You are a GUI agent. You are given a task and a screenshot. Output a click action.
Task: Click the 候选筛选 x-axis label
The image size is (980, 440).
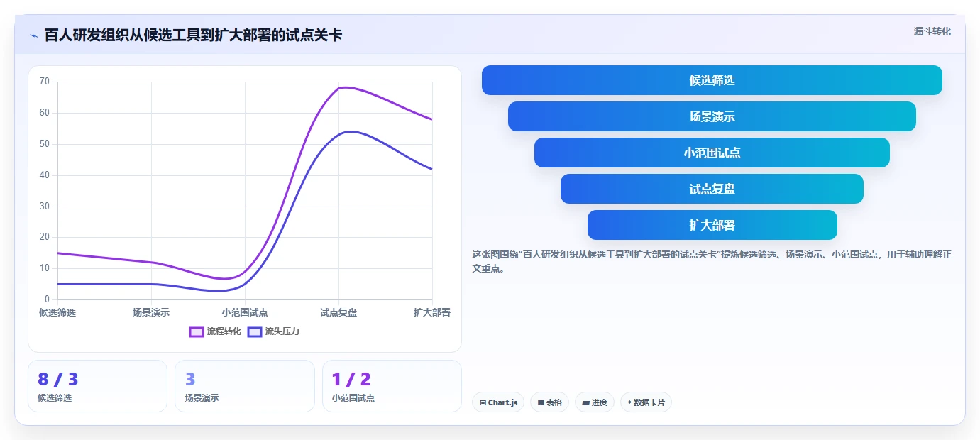point(57,312)
